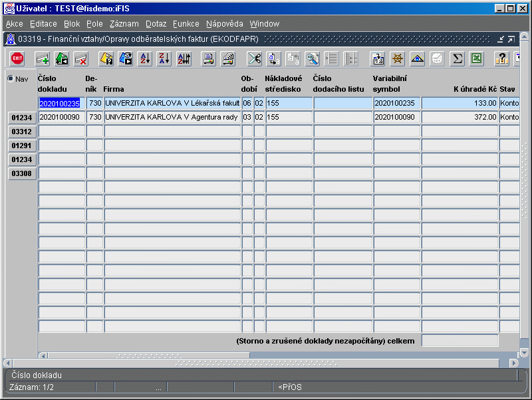
Task: Click the 03308 navigation button
Action: (22, 173)
